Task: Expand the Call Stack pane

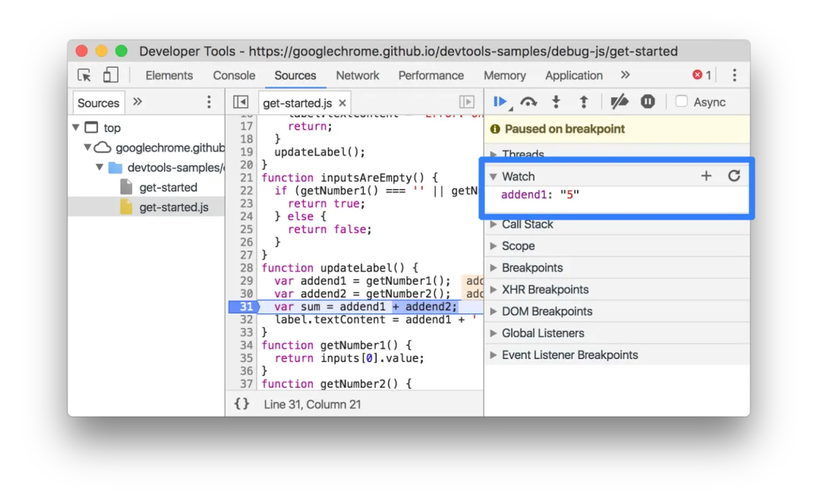Action: pyautogui.click(x=494, y=224)
